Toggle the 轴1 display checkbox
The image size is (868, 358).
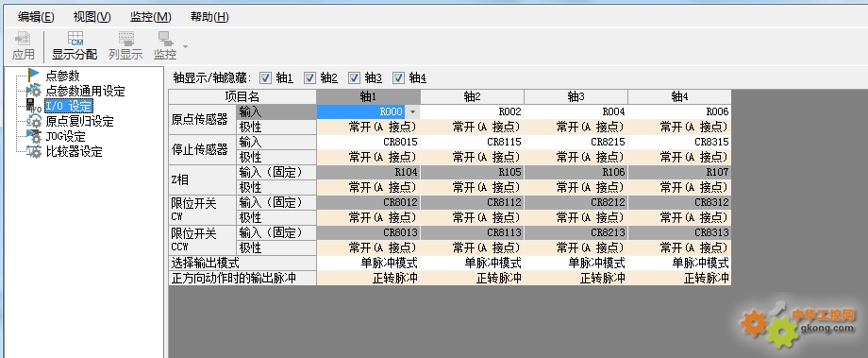(266, 77)
